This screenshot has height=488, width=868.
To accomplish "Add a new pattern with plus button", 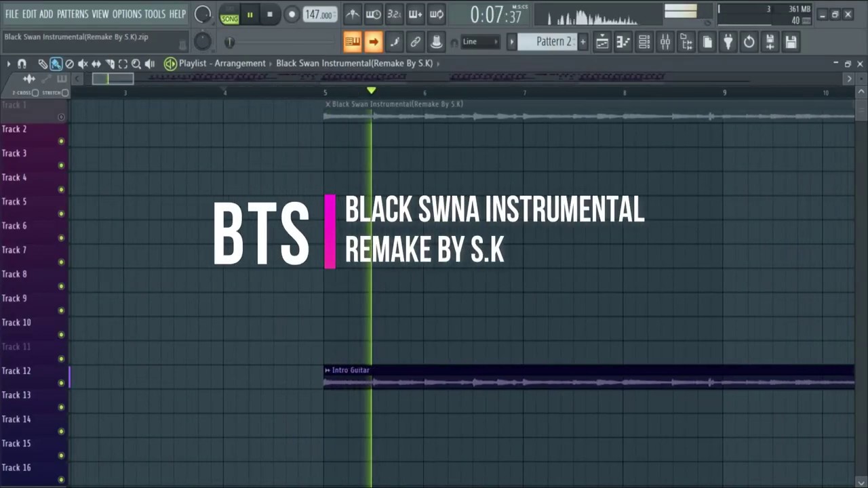I will [582, 42].
